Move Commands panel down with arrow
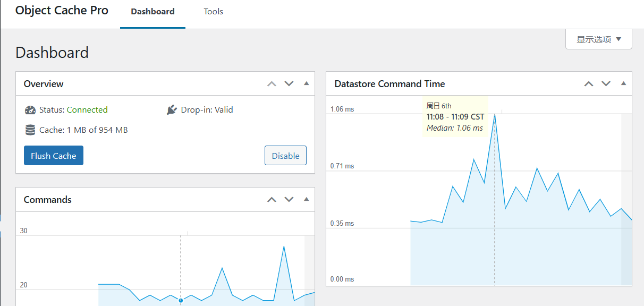Image resolution: width=644 pixels, height=306 pixels. pos(289,199)
